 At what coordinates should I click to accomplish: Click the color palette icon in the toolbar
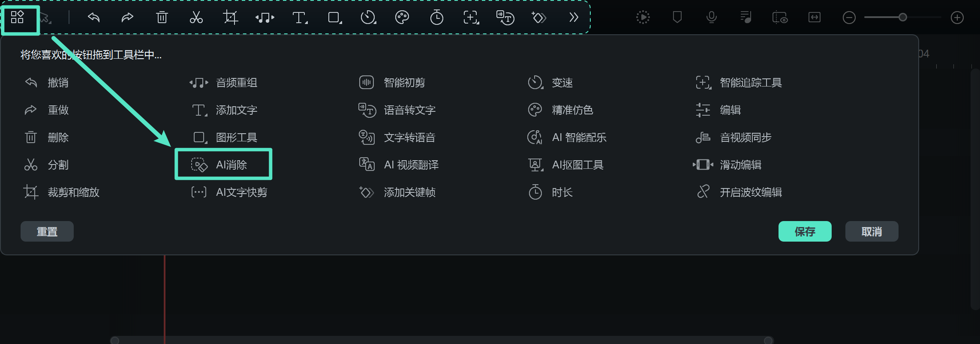pyautogui.click(x=402, y=18)
